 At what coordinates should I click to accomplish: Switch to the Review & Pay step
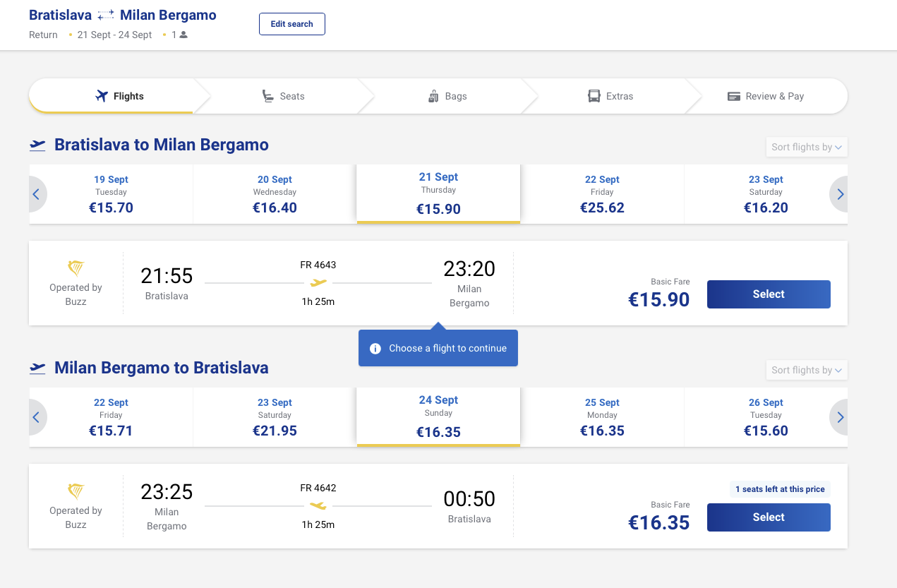766,96
